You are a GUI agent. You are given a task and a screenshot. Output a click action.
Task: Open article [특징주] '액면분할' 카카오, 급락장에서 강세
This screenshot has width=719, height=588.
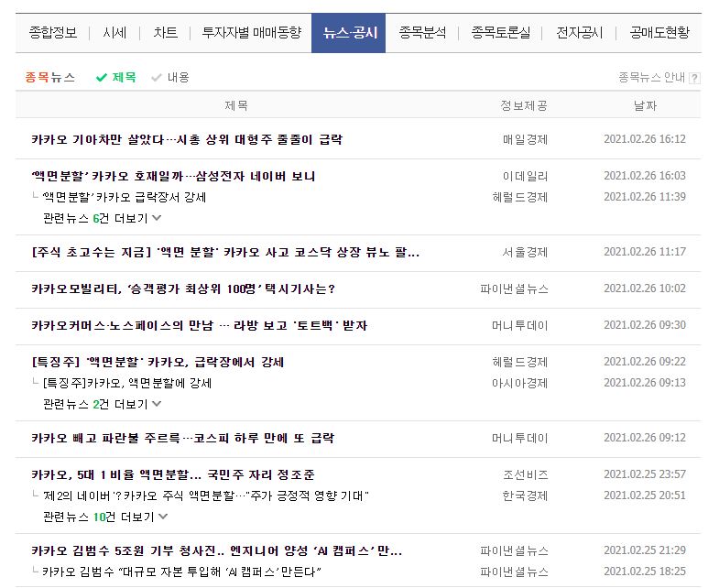(158, 363)
